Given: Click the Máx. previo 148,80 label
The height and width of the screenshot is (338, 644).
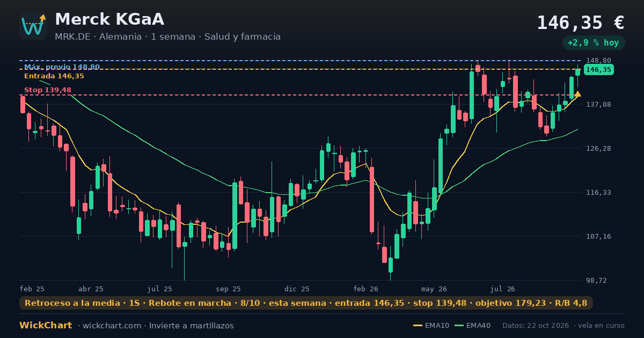Looking at the screenshot, I should [x=62, y=67].
